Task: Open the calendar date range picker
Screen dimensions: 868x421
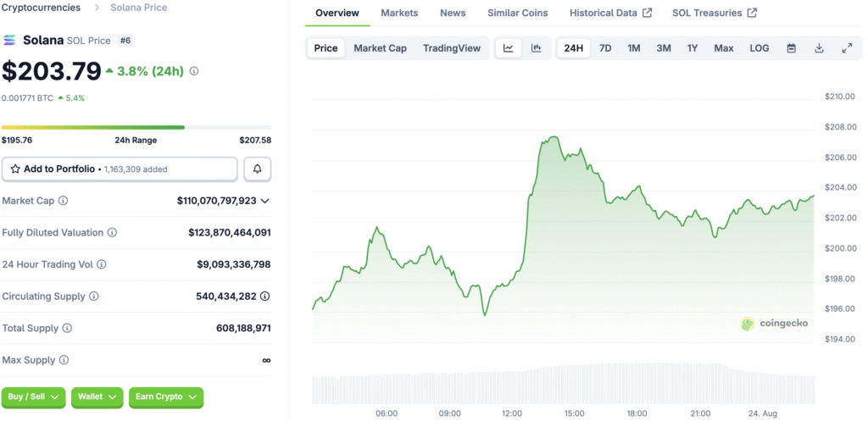Action: (792, 48)
